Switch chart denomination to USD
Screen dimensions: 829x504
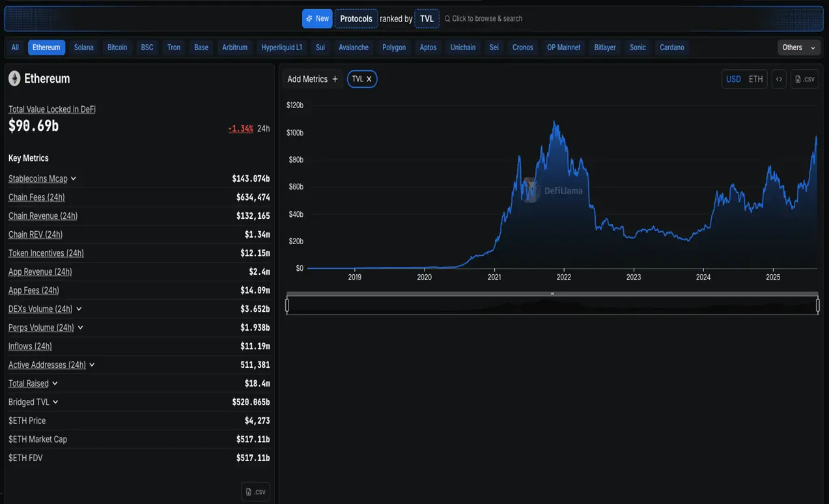pyautogui.click(x=733, y=79)
